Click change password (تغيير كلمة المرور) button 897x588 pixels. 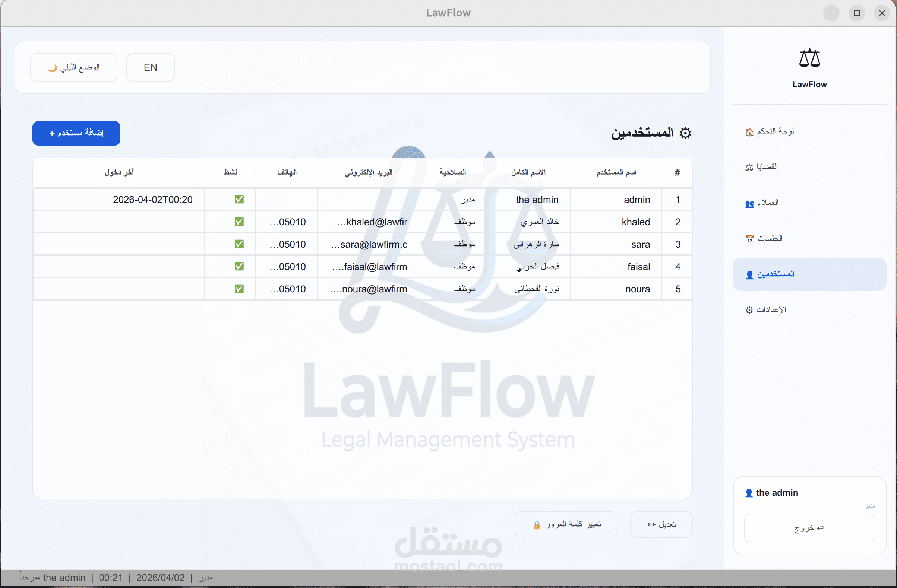(566, 524)
